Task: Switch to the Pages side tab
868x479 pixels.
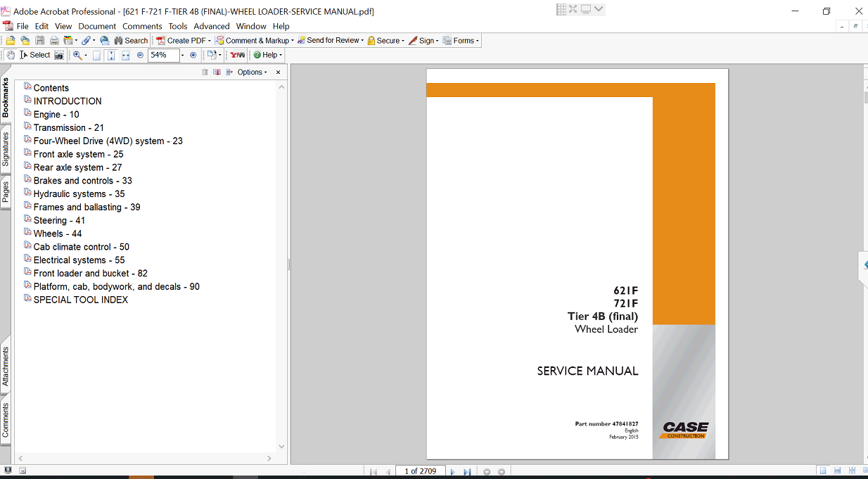Action: pos(6,191)
